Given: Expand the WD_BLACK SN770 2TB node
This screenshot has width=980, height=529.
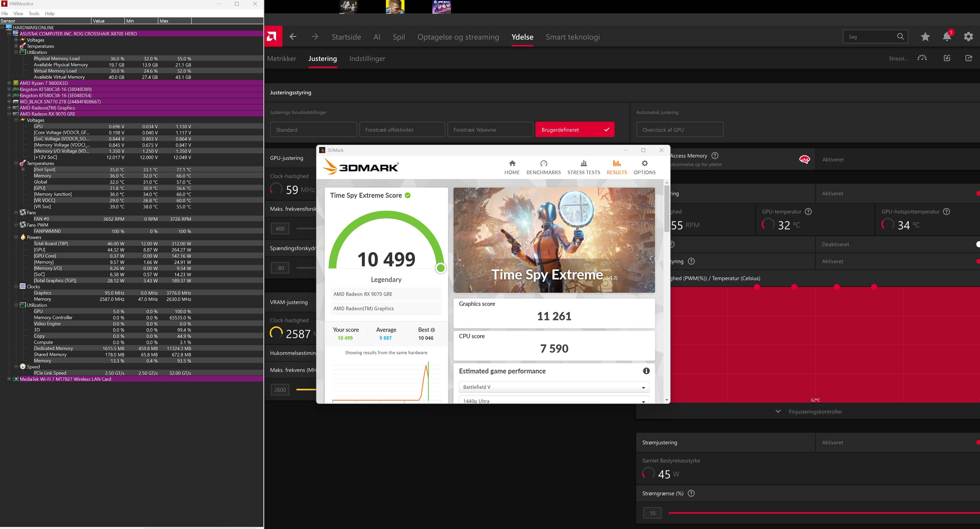Looking at the screenshot, I should pyautogui.click(x=9, y=102).
